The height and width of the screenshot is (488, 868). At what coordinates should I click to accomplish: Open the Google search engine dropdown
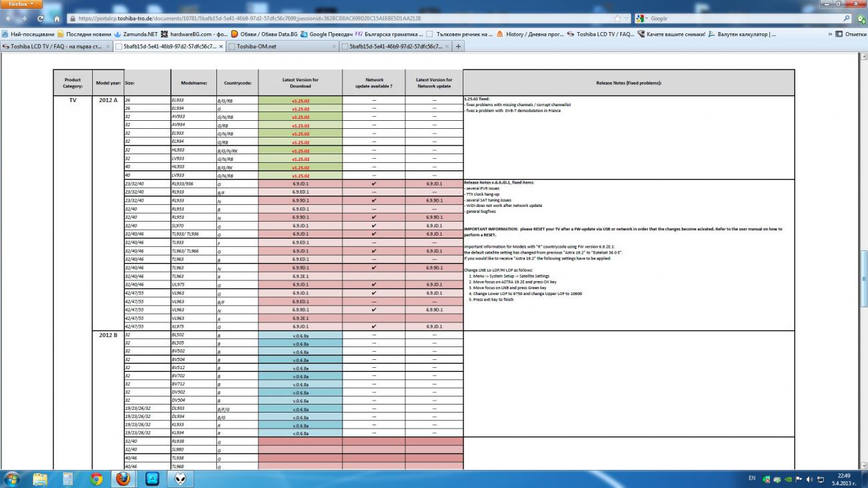642,19
